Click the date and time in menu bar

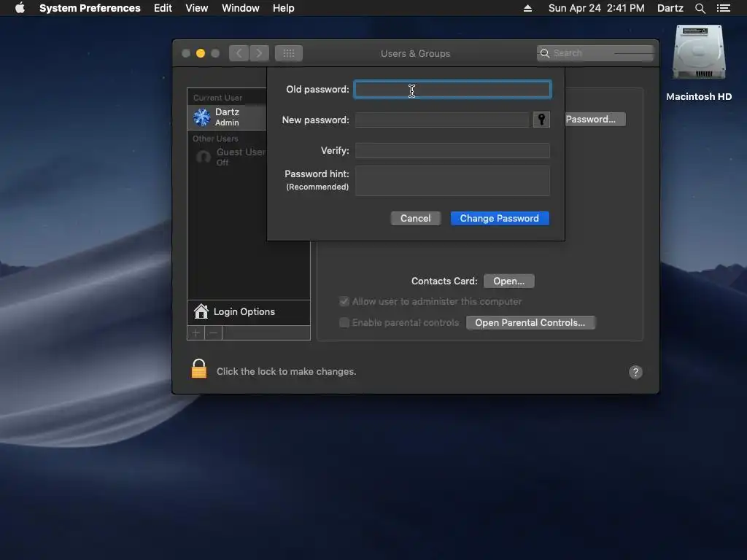pyautogui.click(x=596, y=8)
